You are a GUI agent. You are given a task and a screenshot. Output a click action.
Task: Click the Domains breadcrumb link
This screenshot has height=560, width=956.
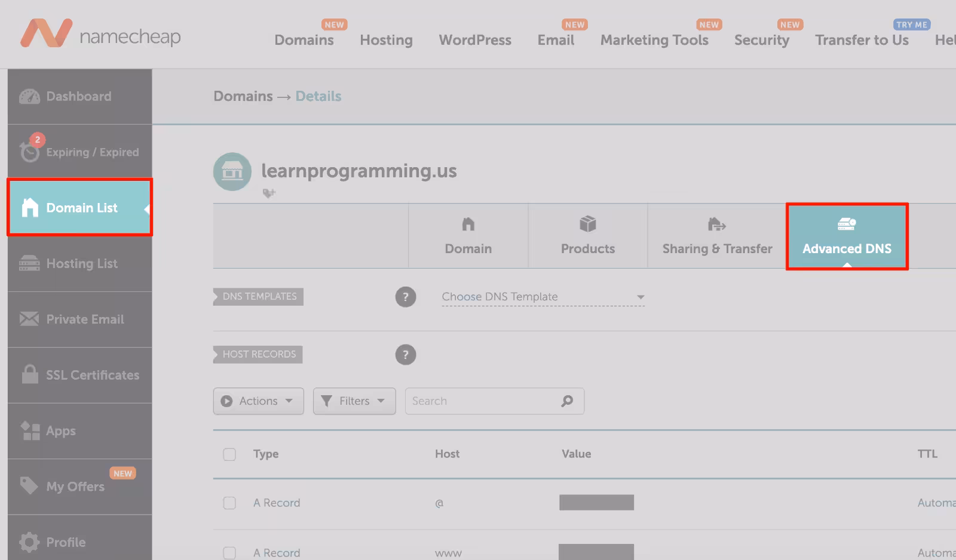[243, 96]
